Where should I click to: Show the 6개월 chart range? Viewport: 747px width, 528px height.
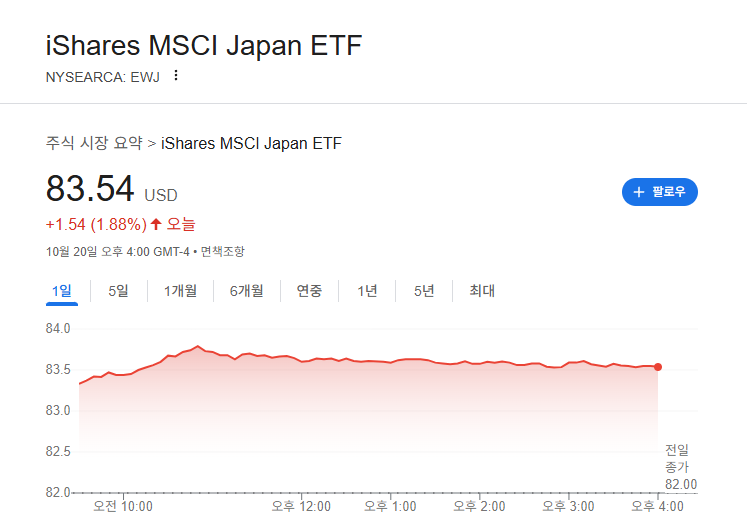[x=247, y=291]
